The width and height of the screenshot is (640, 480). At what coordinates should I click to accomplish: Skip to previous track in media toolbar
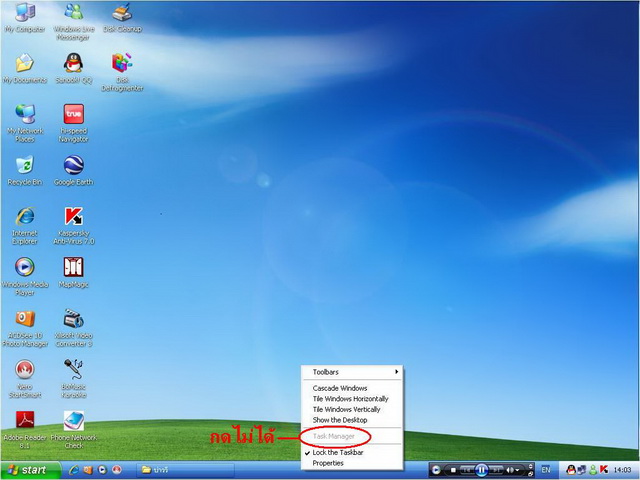[x=467, y=470]
